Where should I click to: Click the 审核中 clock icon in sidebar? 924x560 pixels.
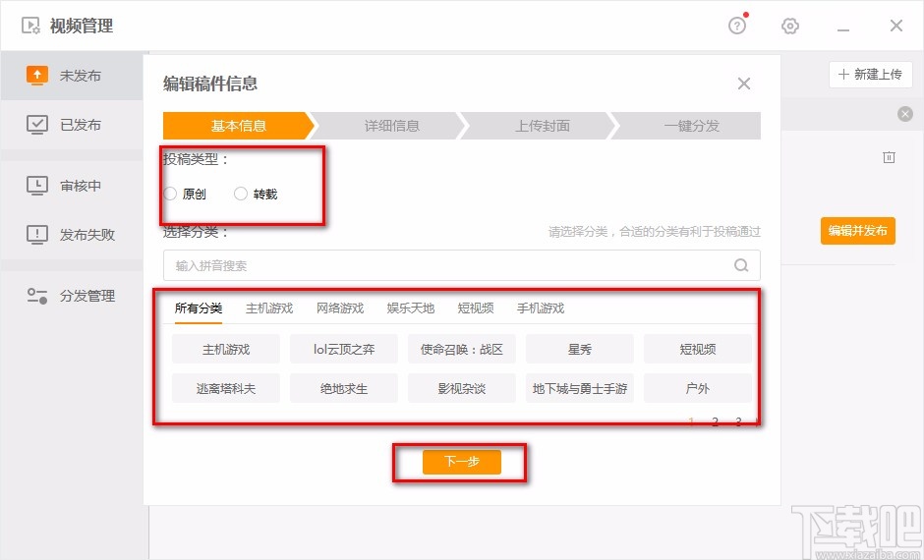click(37, 186)
